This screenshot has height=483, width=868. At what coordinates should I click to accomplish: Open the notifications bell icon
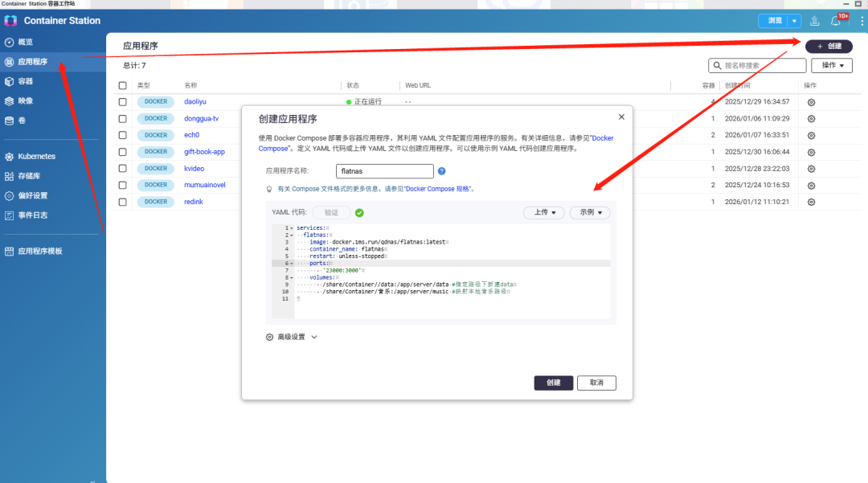(836, 21)
